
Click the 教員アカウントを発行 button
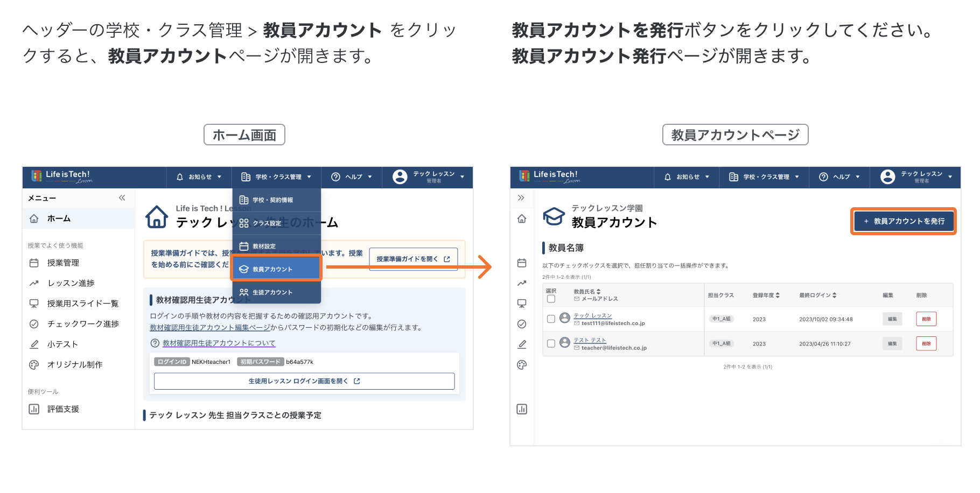tap(904, 221)
